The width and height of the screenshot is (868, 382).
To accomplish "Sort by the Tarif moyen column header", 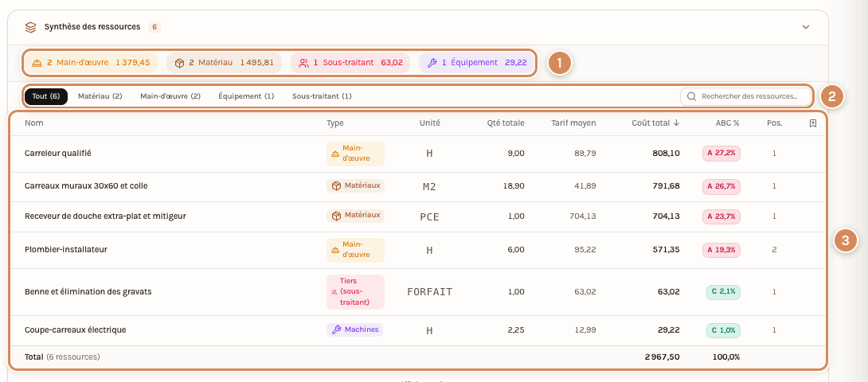I will [573, 123].
